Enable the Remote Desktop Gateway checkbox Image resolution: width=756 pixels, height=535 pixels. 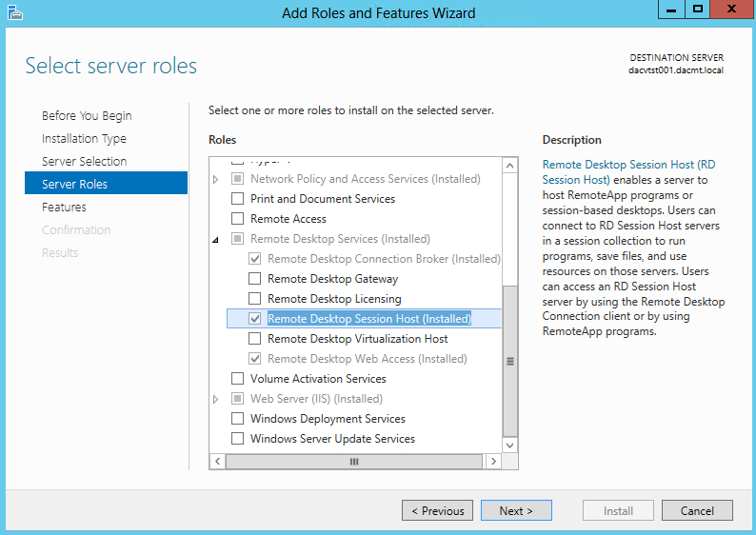(x=254, y=279)
